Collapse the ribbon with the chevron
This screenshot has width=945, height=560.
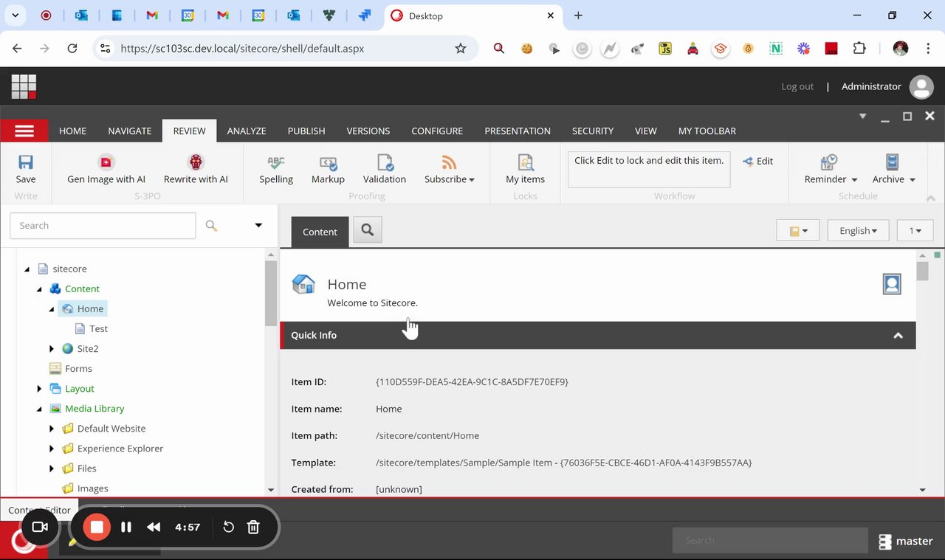coord(931,198)
